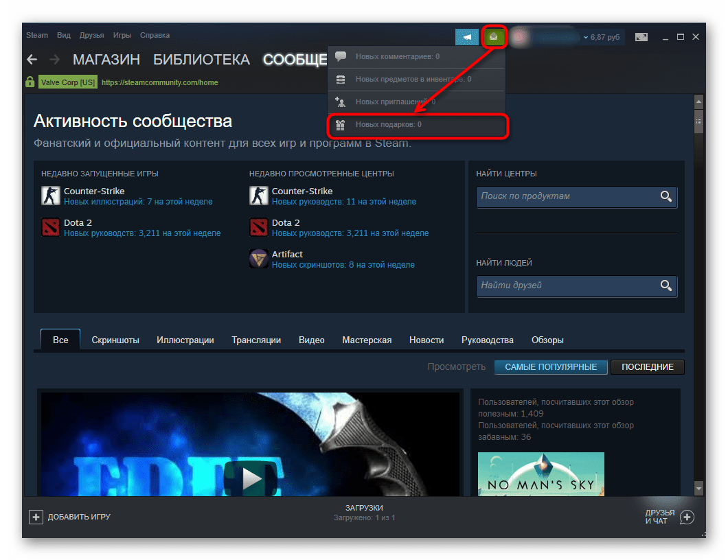Switch to the Скриншоты tab

point(115,340)
